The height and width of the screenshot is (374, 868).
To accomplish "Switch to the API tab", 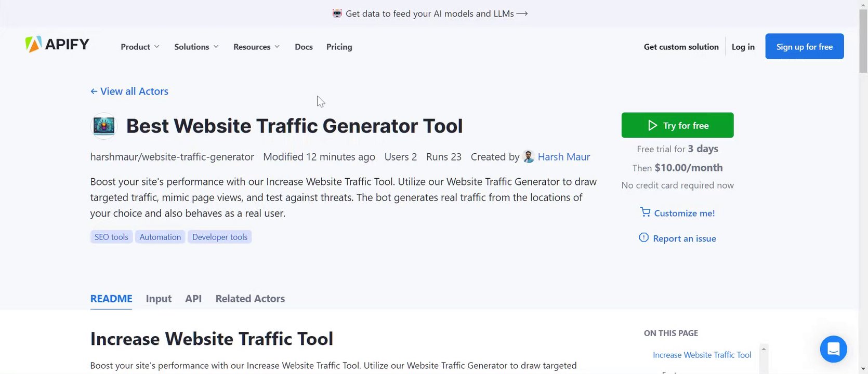I will (x=193, y=299).
